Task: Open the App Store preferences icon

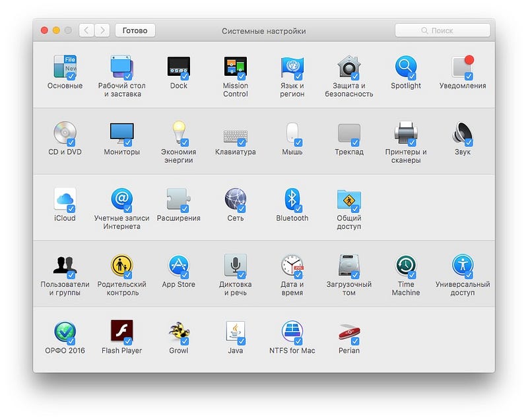Action: tap(178, 266)
